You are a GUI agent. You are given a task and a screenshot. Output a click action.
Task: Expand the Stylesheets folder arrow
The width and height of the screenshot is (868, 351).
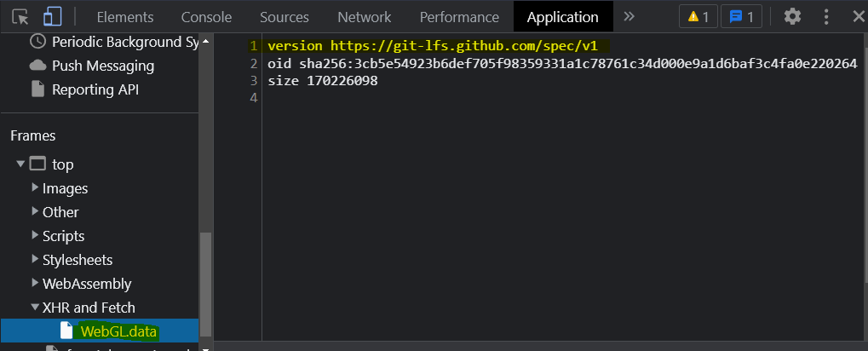click(x=36, y=259)
